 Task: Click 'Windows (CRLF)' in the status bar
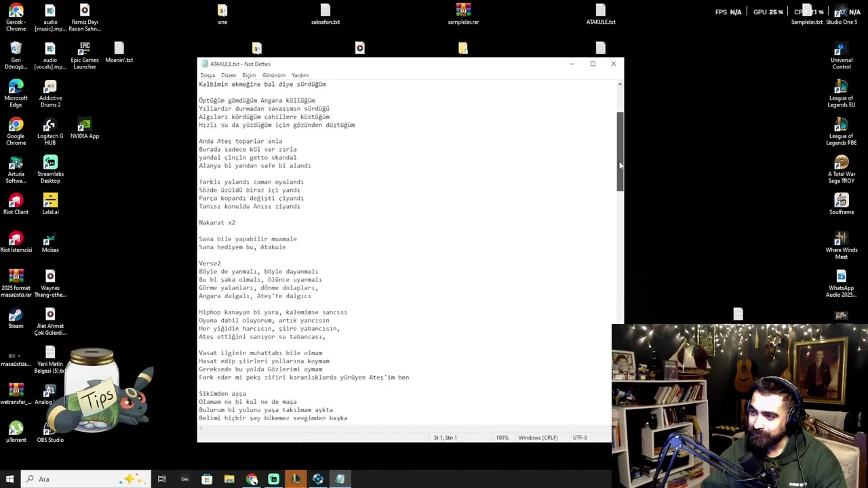(x=538, y=438)
